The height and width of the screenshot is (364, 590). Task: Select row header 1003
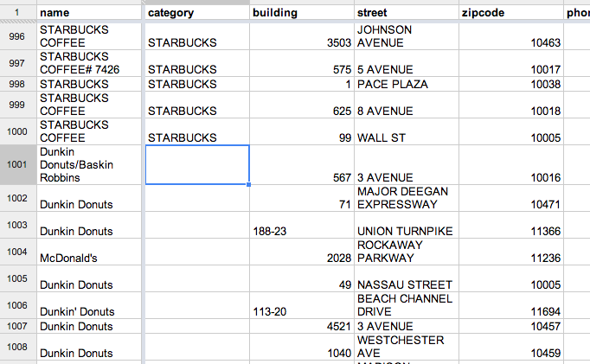(18, 225)
